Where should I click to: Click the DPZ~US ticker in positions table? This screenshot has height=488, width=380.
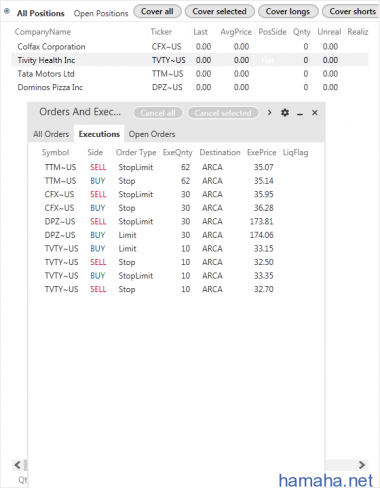[167, 87]
